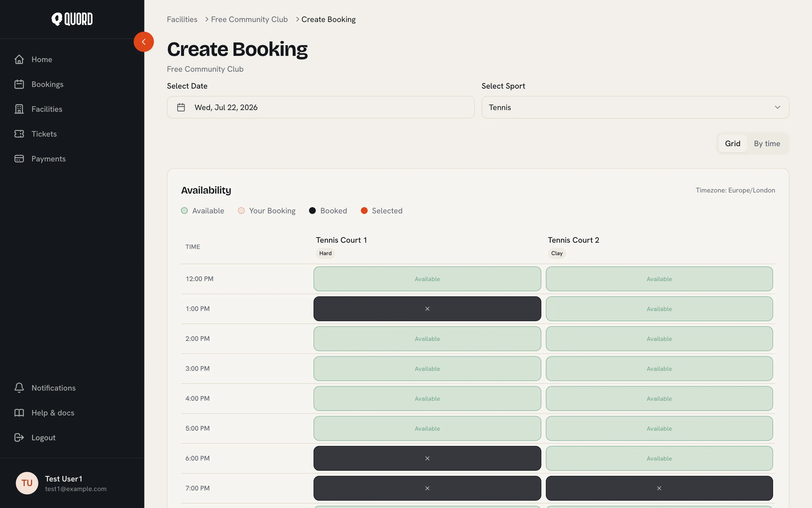812x508 pixels.
Task: Select 5:00 PM slot on Tennis Court 2
Action: click(659, 428)
